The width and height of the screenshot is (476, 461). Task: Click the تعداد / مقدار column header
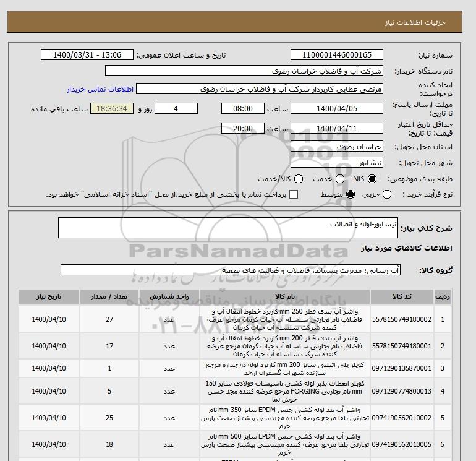point(109,296)
